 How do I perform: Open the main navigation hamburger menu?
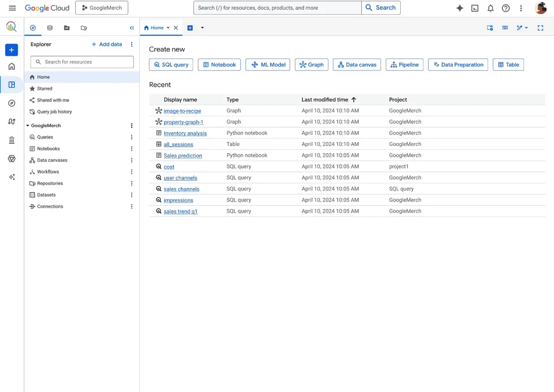pyautogui.click(x=12, y=8)
